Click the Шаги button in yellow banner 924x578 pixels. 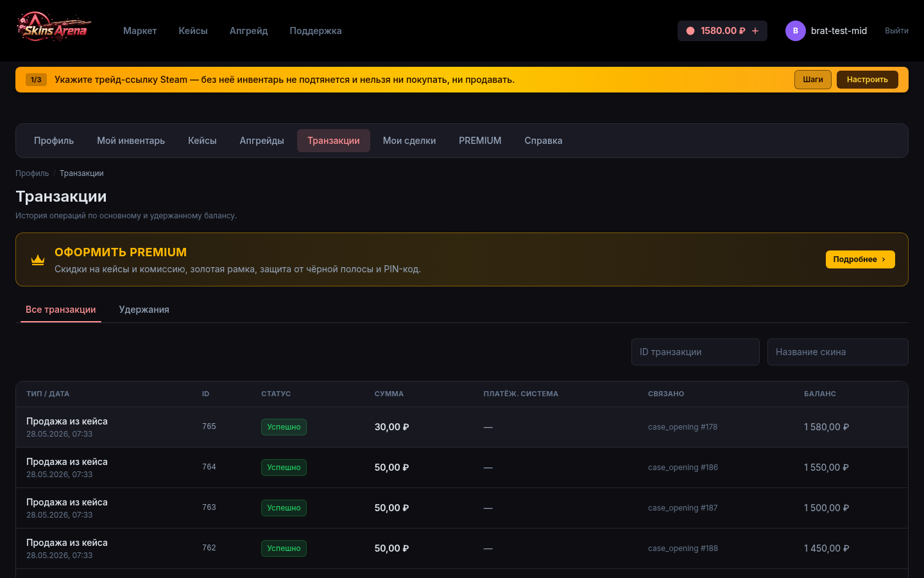813,80
